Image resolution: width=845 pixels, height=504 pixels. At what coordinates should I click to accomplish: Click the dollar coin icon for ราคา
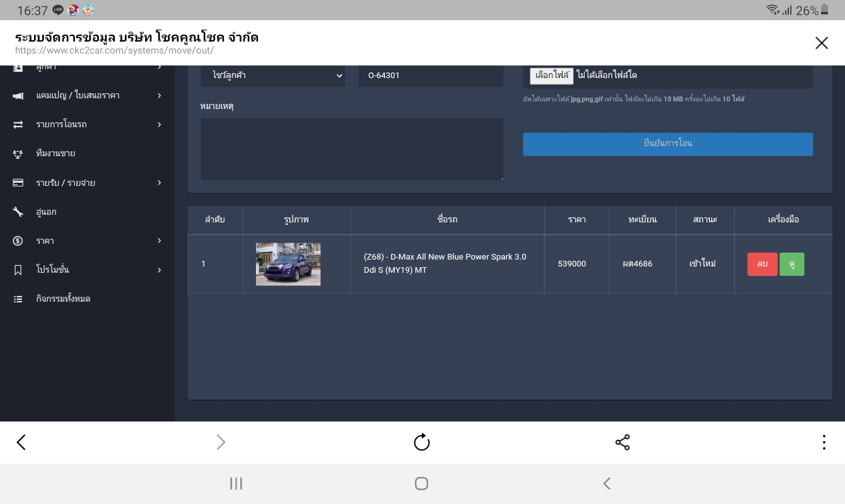click(x=18, y=241)
